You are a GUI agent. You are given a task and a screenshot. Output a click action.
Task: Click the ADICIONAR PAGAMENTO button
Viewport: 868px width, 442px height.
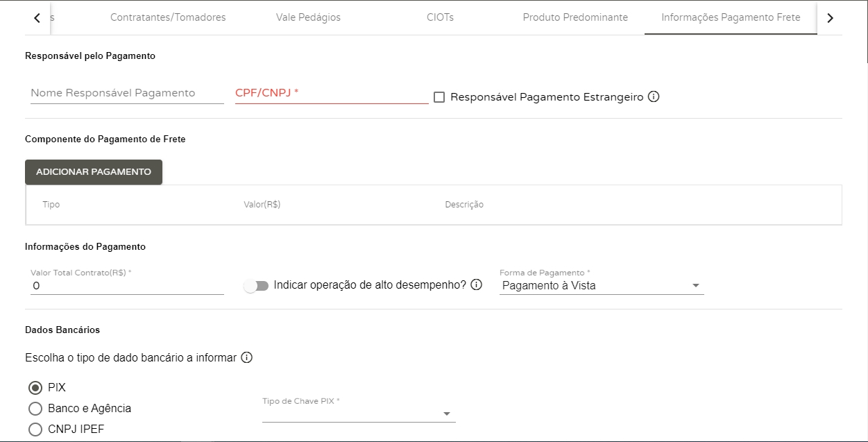[x=94, y=172]
